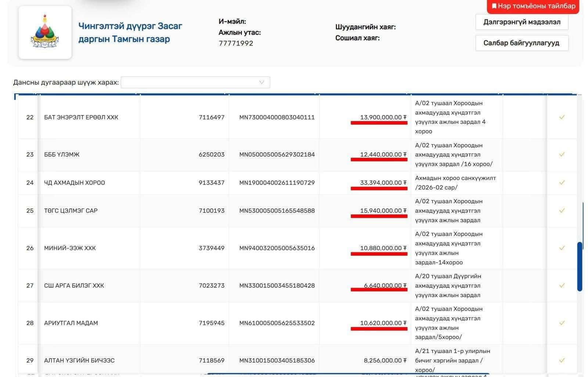Click the dropdown chevron arrow in filter

[x=262, y=82]
